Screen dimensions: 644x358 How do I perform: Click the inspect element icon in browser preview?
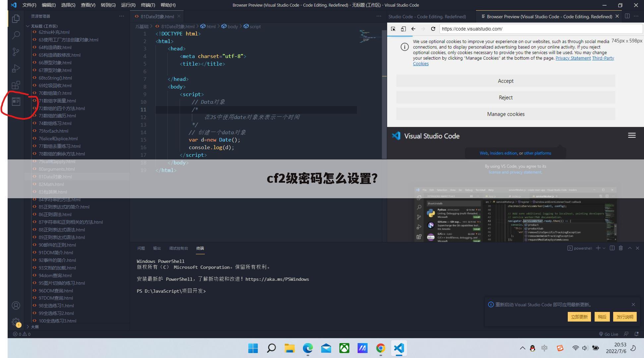(393, 29)
